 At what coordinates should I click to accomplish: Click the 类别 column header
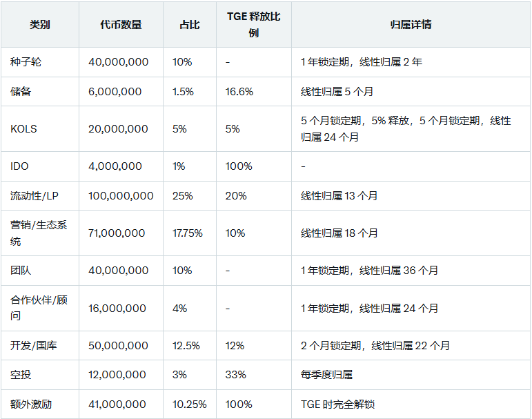(x=40, y=25)
